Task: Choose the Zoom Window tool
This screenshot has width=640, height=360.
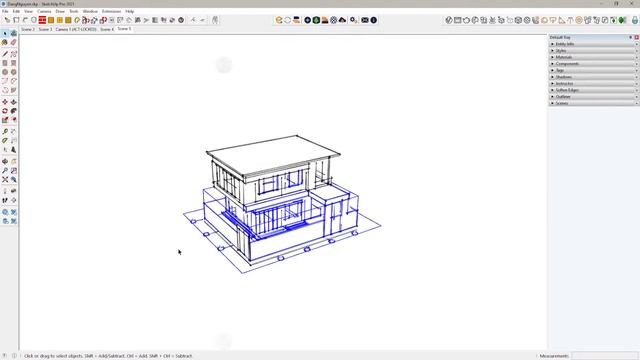Action: pos(13,170)
